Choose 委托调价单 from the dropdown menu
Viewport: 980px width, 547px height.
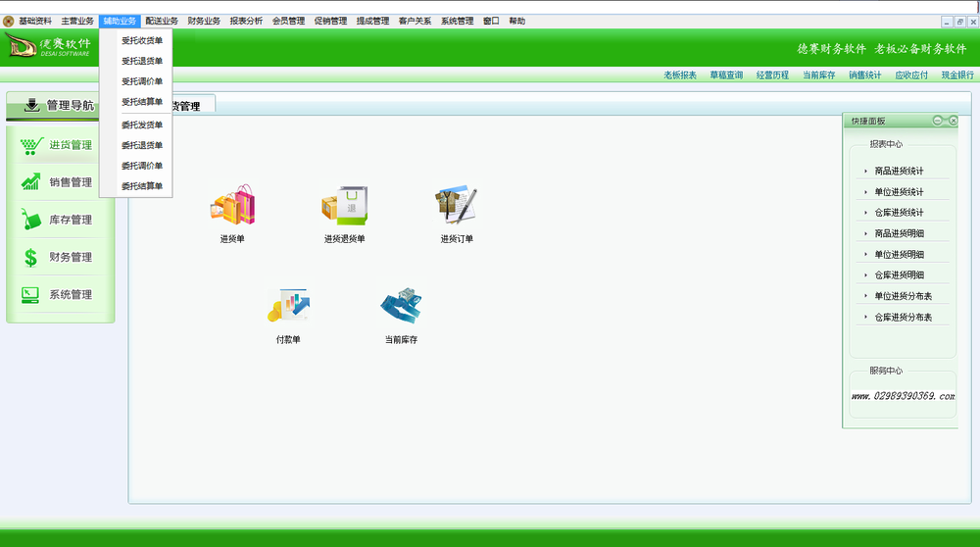142,166
